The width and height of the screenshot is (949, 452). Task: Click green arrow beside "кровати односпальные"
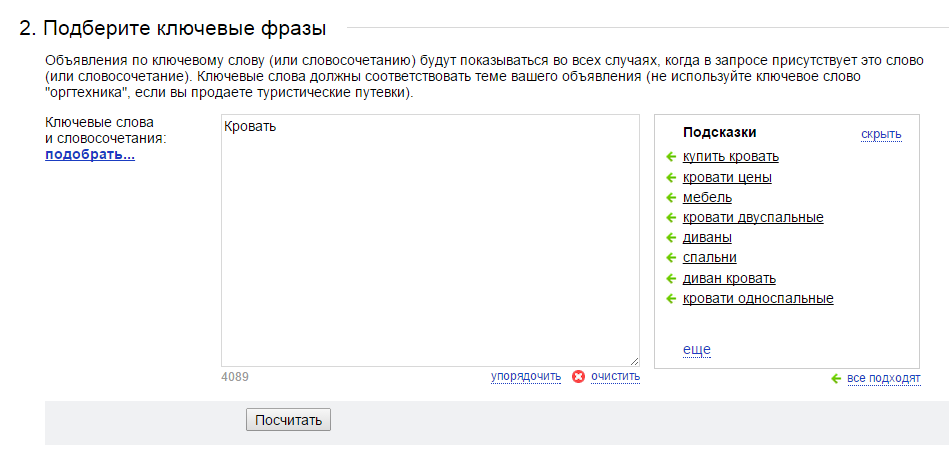click(x=671, y=299)
